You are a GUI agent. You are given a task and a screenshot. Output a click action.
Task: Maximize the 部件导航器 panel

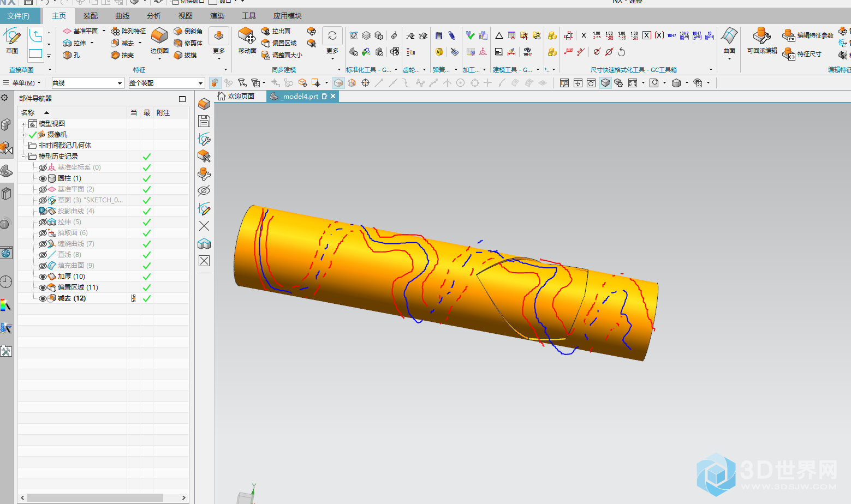pyautogui.click(x=182, y=99)
